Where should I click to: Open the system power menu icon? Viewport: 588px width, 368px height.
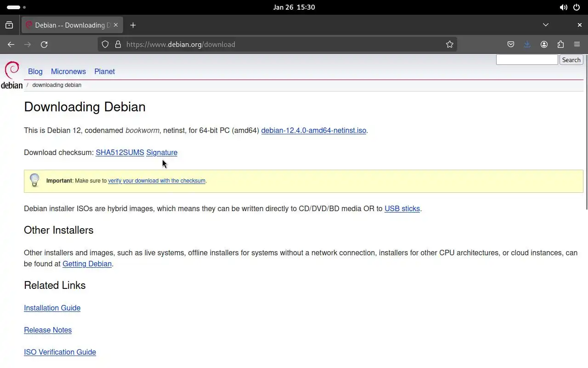[x=577, y=7]
